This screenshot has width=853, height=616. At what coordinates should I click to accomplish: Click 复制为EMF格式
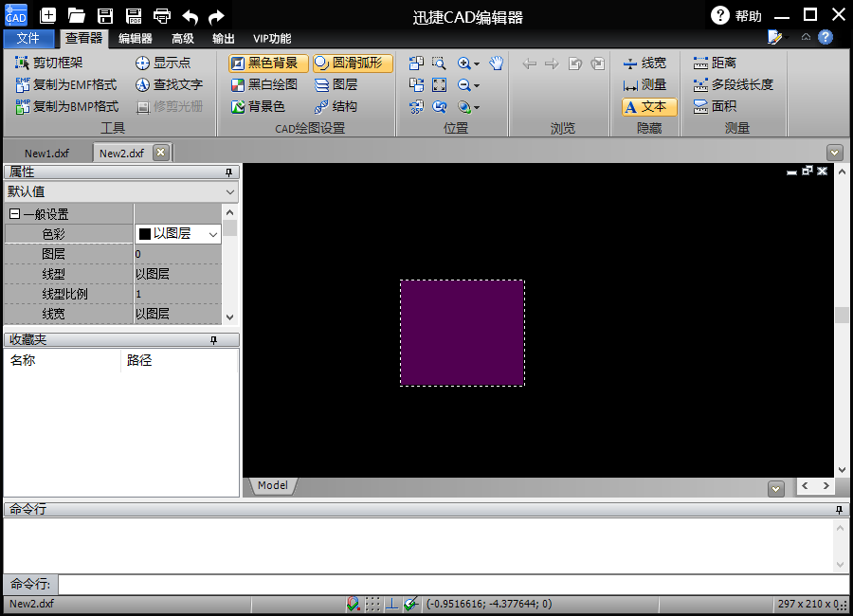[65, 84]
